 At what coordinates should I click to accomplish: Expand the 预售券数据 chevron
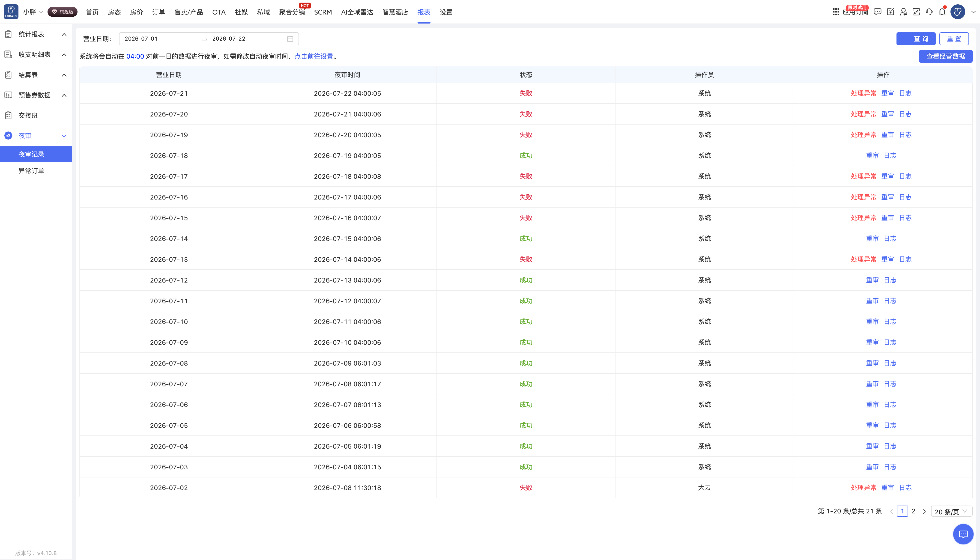[64, 95]
